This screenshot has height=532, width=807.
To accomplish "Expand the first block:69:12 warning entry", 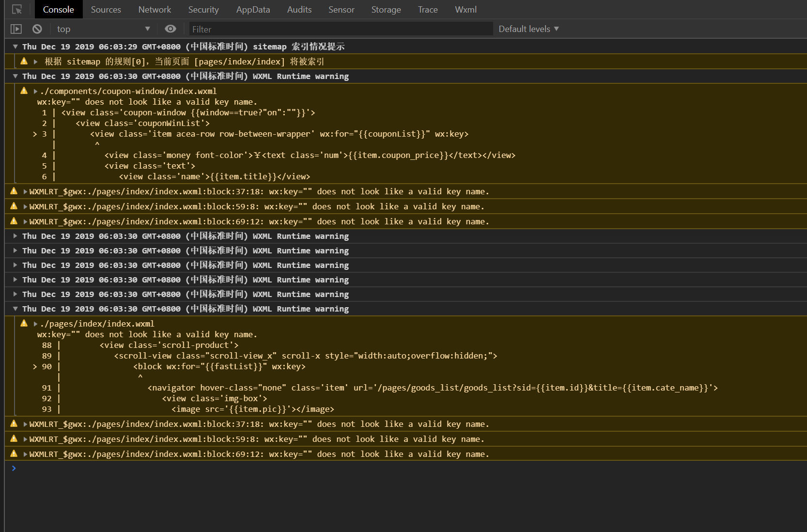I will pos(25,222).
